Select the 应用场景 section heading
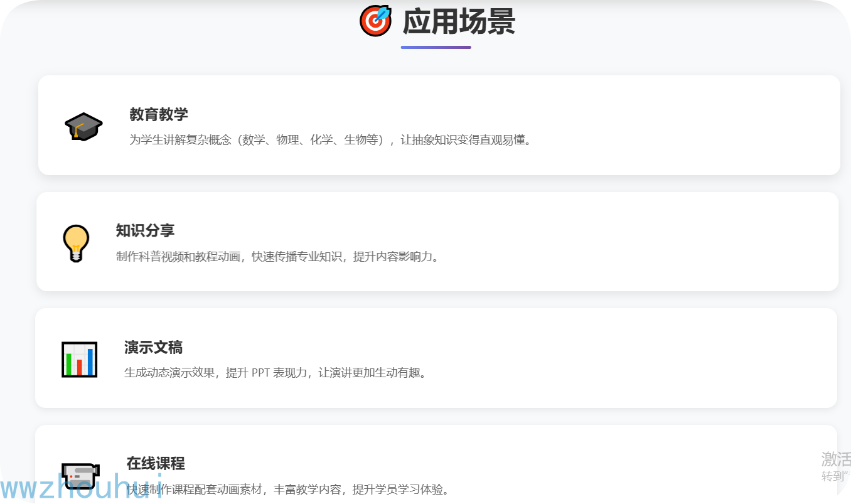The width and height of the screenshot is (851, 504). click(x=459, y=21)
